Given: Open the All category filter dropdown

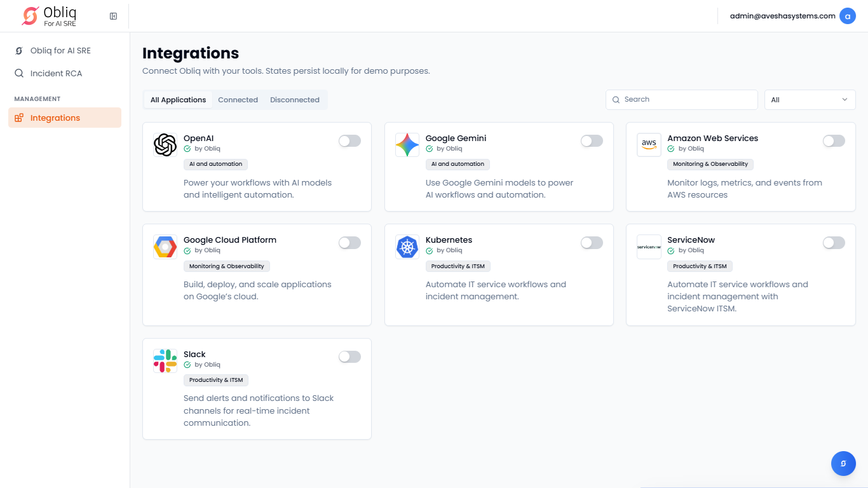Looking at the screenshot, I should [810, 100].
